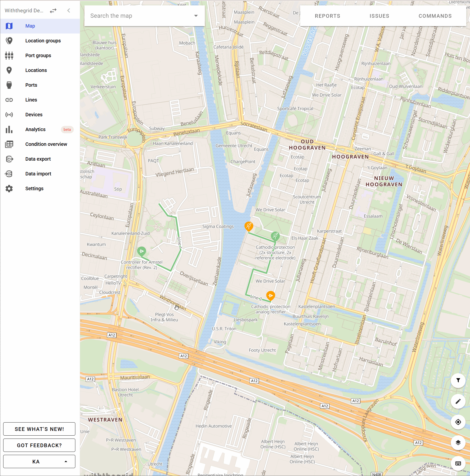Open the Analytics beta section

point(35,129)
